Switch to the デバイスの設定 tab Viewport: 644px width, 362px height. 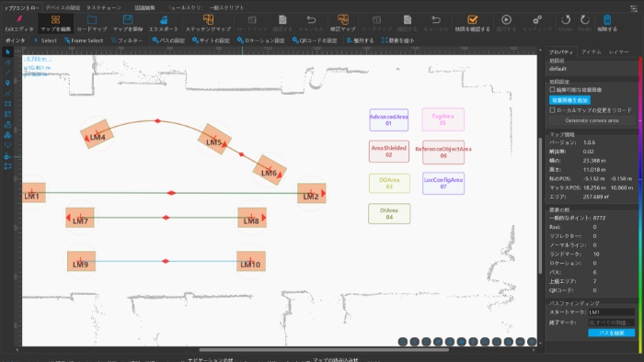(63, 7)
